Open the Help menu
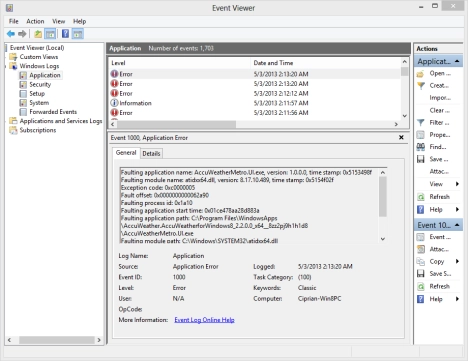Image resolution: width=468 pixels, height=361 pixels. (80, 21)
